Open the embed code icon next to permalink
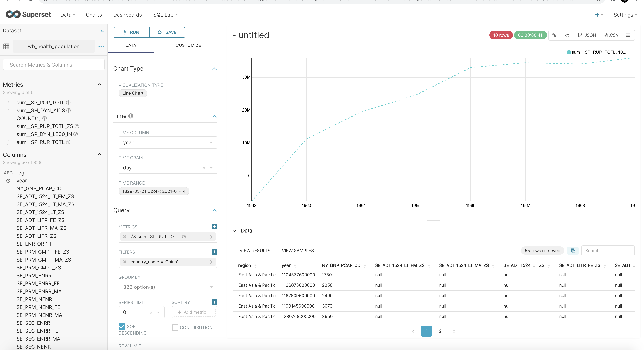644x350 pixels. [x=568, y=35]
